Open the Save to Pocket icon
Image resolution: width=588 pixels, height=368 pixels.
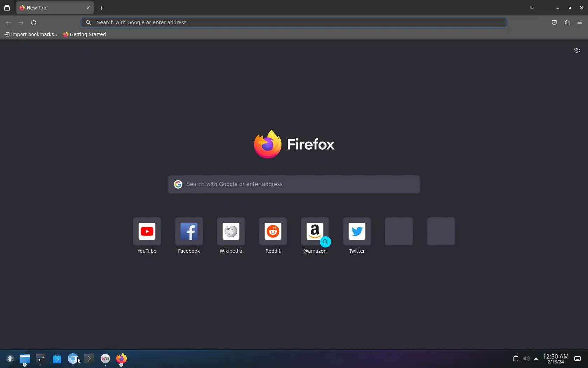(x=554, y=22)
